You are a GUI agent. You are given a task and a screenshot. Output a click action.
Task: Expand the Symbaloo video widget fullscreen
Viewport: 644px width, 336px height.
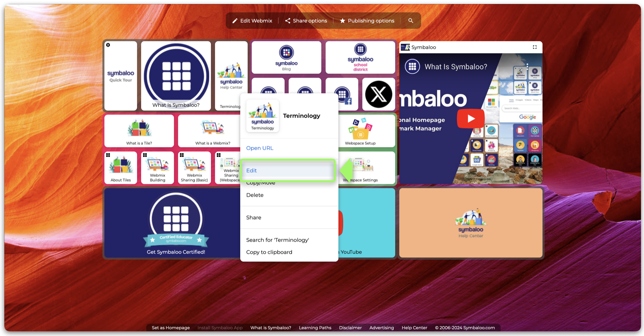click(535, 47)
